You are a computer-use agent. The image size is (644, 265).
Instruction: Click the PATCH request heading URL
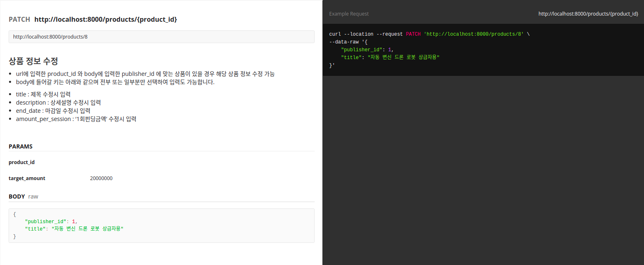106,19
